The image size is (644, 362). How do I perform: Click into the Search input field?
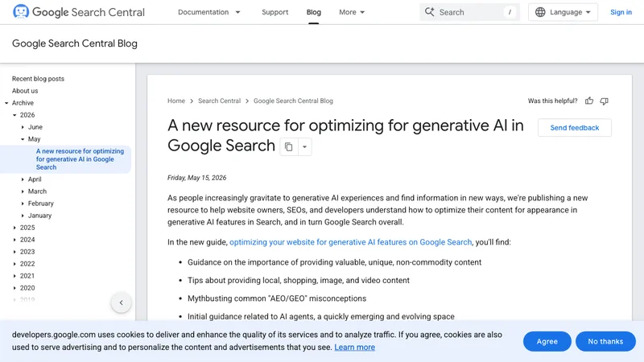click(469, 12)
